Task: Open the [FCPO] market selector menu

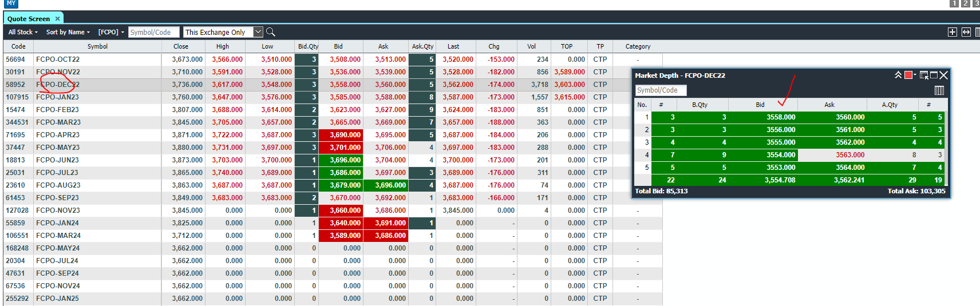Action: (x=111, y=32)
